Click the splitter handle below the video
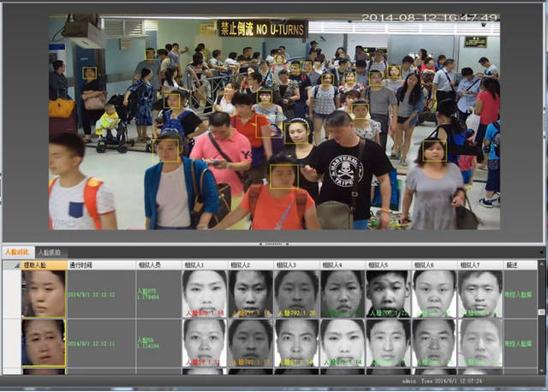 (x=274, y=243)
